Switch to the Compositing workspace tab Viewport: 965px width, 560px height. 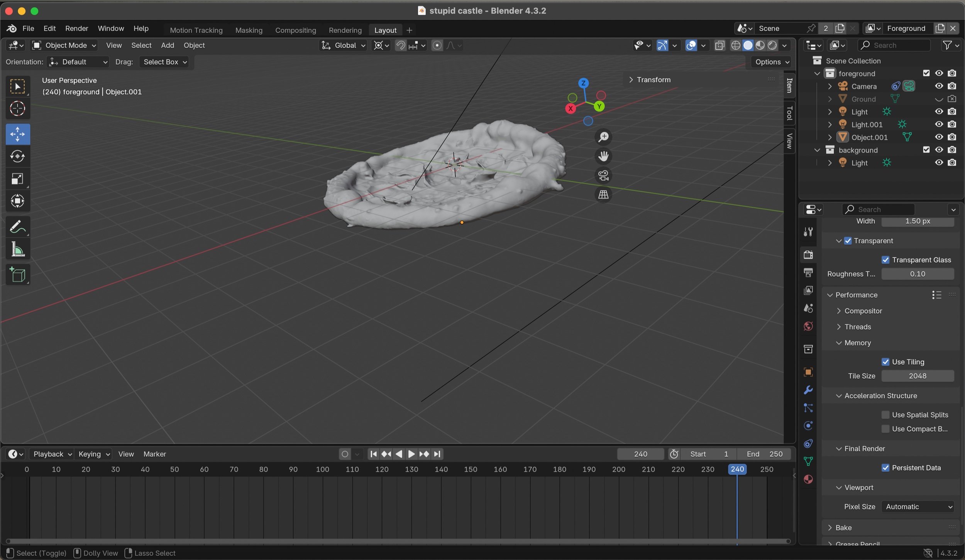(295, 30)
